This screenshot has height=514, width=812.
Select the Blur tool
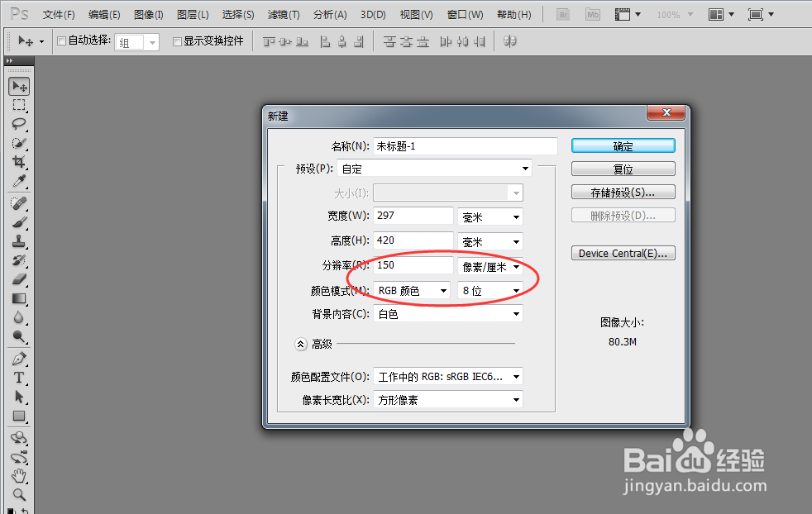(19, 317)
